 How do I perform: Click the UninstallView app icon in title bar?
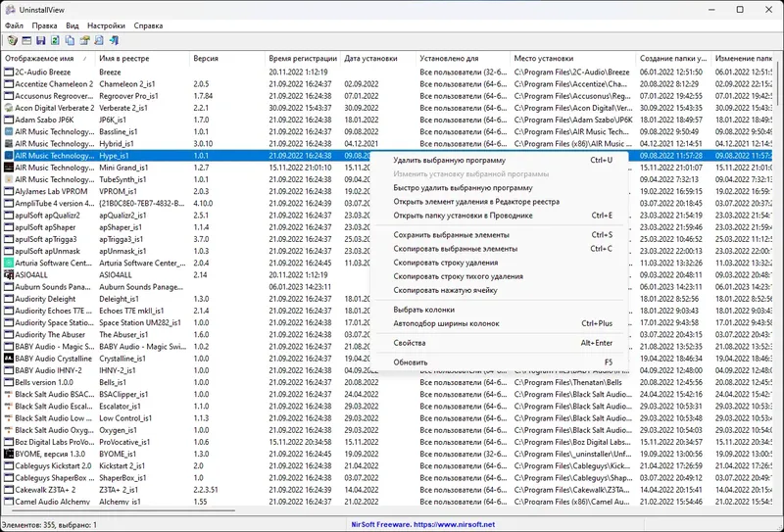click(x=9, y=10)
